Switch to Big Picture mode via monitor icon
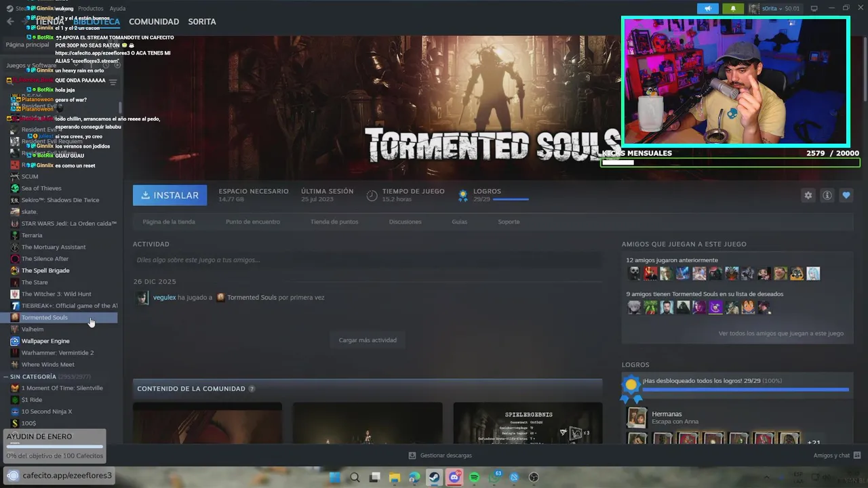 click(814, 9)
